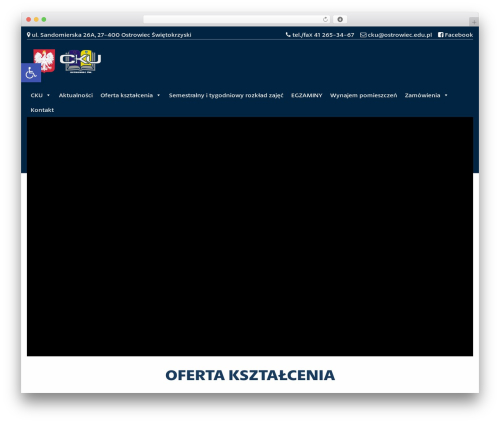Open the Kontakt menu item
Screen dimensions: 500x423
click(x=42, y=110)
